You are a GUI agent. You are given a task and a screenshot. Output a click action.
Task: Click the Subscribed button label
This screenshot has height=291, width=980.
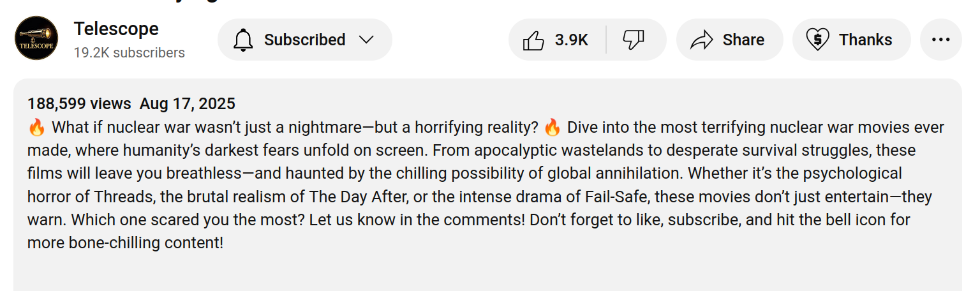pos(304,40)
